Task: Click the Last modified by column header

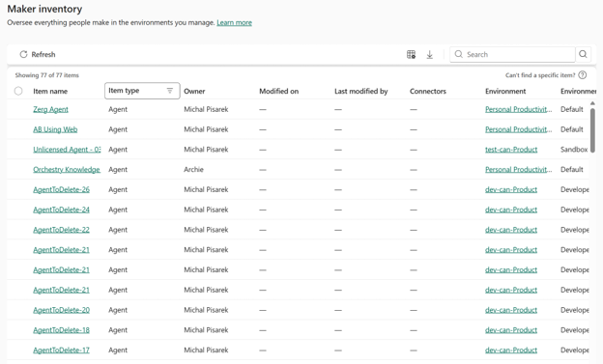Action: pos(361,91)
